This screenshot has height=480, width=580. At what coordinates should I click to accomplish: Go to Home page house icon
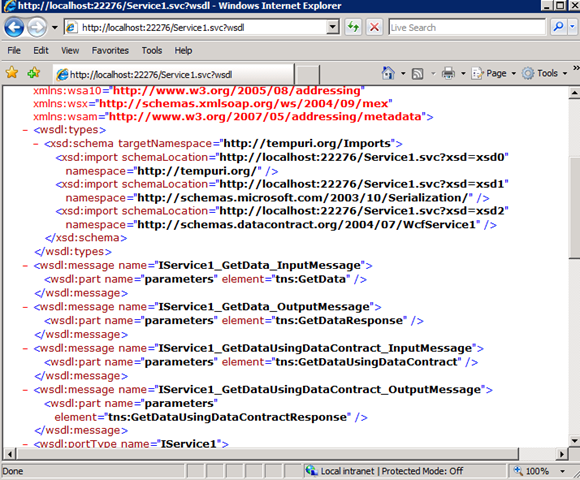[388, 73]
